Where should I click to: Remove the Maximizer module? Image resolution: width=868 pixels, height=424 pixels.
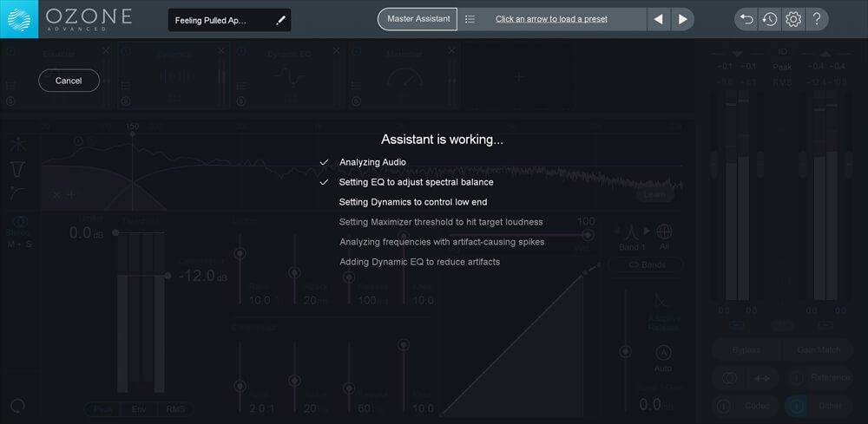coord(451,51)
